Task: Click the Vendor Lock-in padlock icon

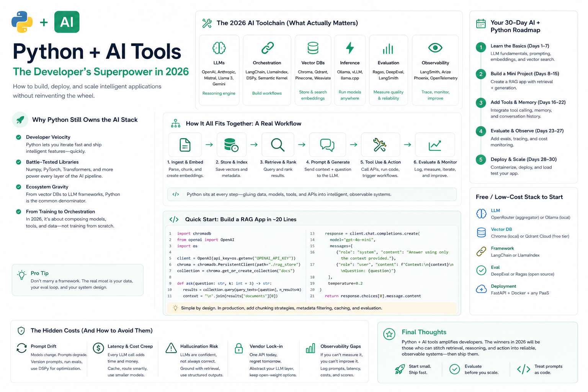Action: pyautogui.click(x=239, y=348)
